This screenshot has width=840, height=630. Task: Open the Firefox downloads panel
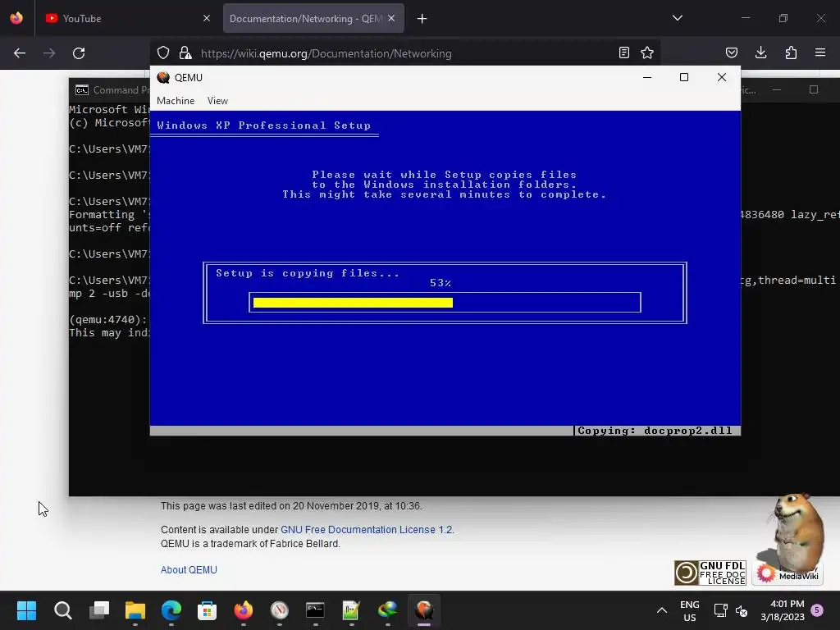(x=760, y=52)
